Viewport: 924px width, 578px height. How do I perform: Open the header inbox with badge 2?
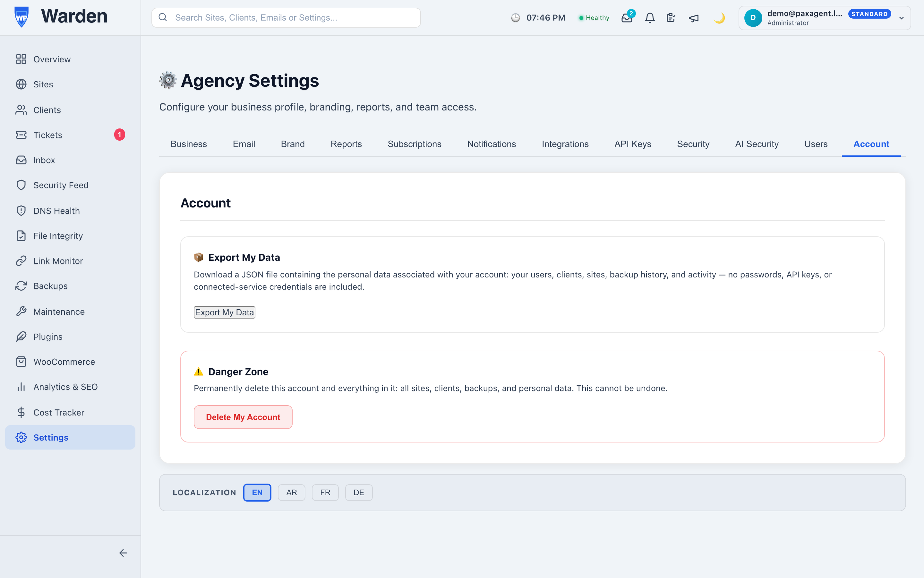pyautogui.click(x=627, y=17)
